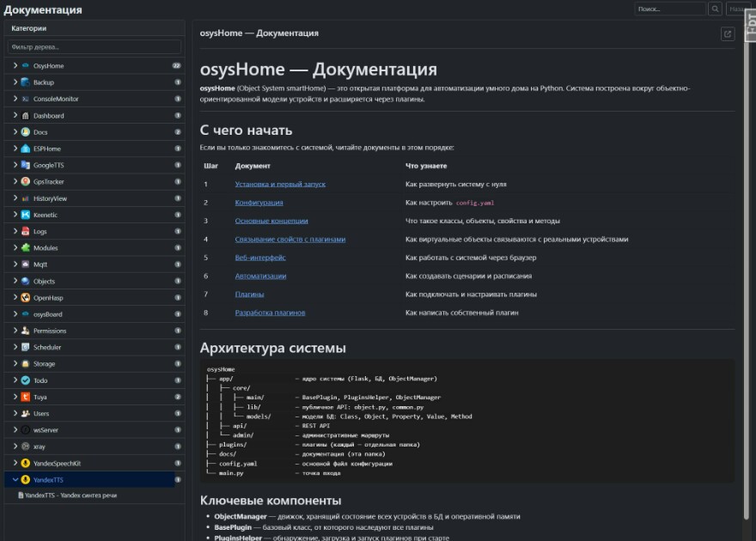
Task: Open the Плагины link
Action: tap(249, 294)
